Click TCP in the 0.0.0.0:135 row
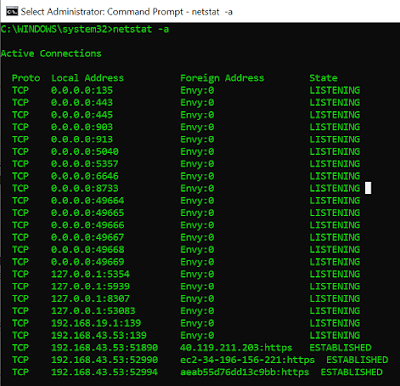400x386 pixels. pos(20,90)
